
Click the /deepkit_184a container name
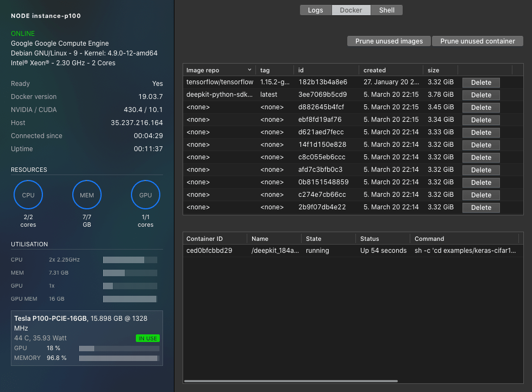pyautogui.click(x=275, y=251)
